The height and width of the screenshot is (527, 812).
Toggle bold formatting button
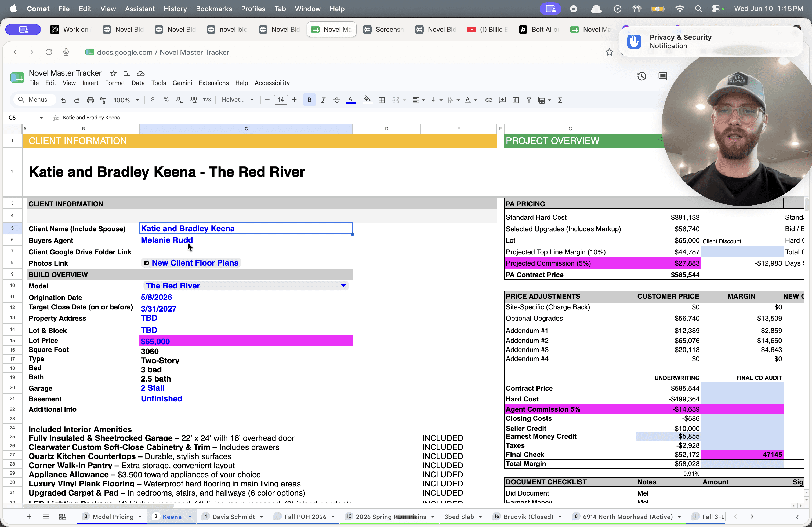point(309,100)
